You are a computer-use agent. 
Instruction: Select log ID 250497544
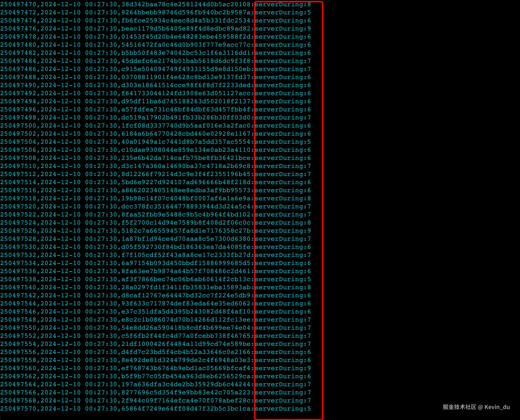18,304
